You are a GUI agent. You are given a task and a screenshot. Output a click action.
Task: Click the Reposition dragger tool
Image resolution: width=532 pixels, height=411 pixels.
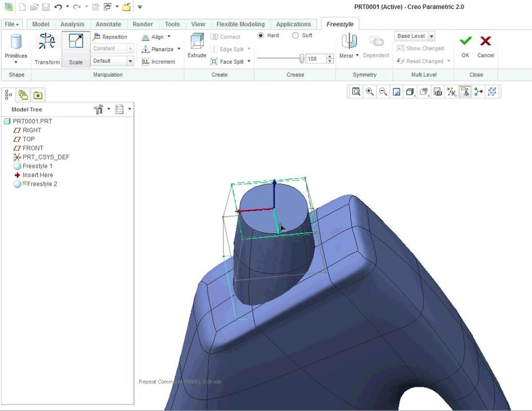tap(110, 37)
